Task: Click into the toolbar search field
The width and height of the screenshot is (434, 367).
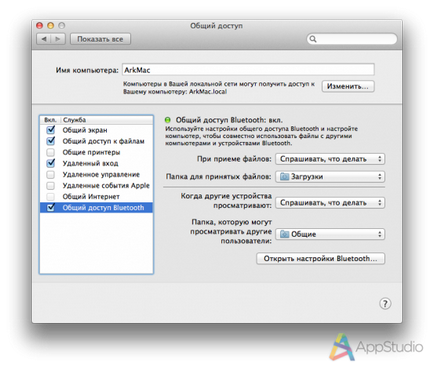Action: tap(352, 39)
